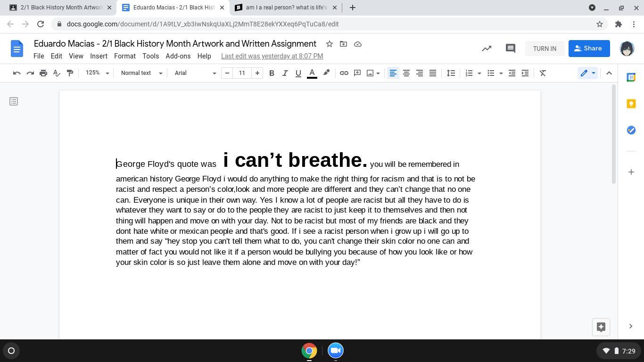
Task: Clear formatting with the toolbar icon
Action: coord(543,73)
